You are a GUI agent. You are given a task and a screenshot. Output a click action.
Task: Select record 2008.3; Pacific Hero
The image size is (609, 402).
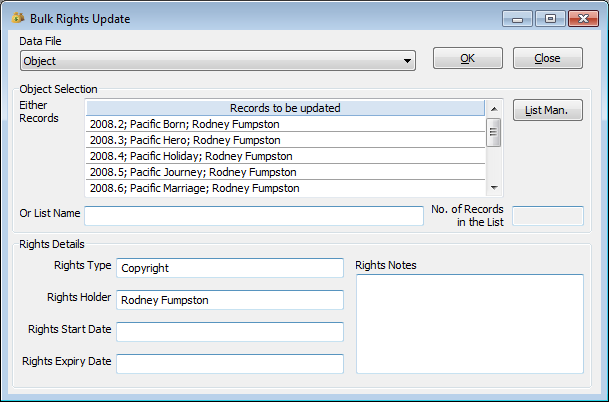pos(285,140)
